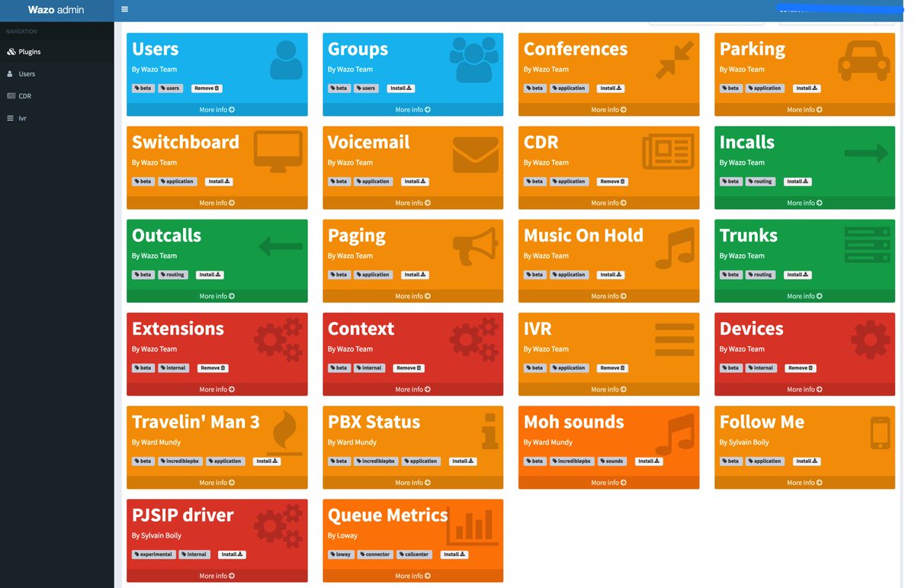Screen dimensions: 915x588
Task: Open More info for Voicemail card
Action: (x=413, y=203)
